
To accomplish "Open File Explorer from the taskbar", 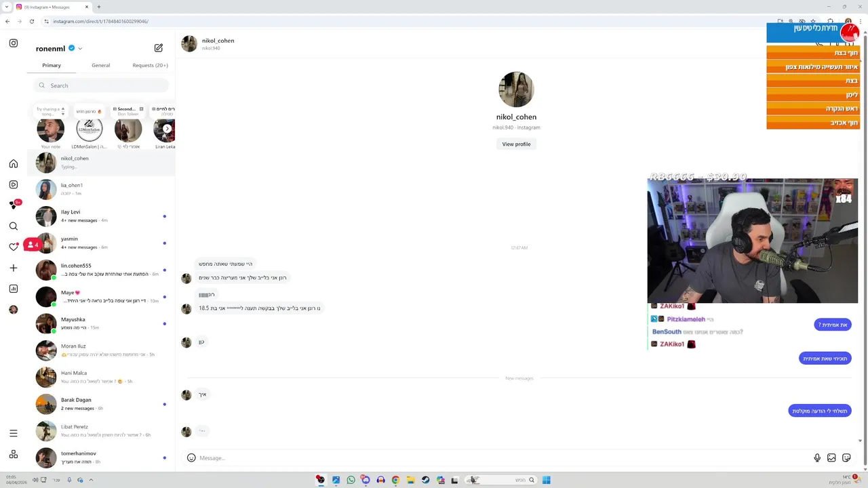I will (410, 480).
